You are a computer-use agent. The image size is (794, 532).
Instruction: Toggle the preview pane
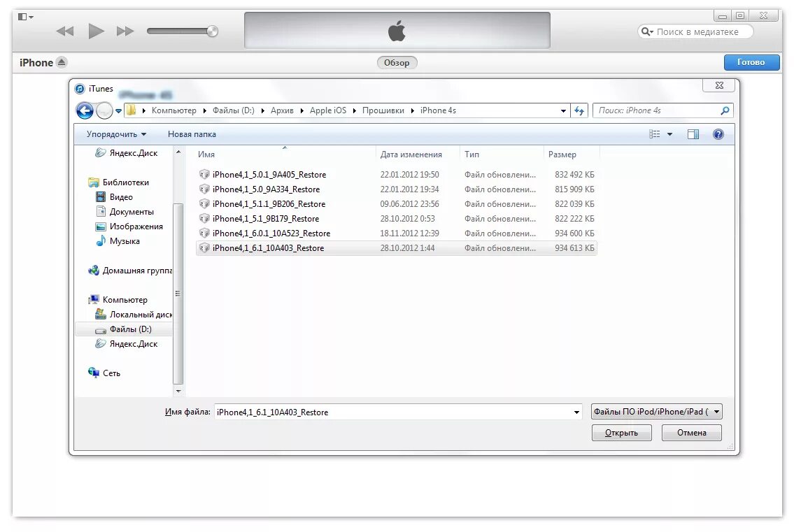693,134
